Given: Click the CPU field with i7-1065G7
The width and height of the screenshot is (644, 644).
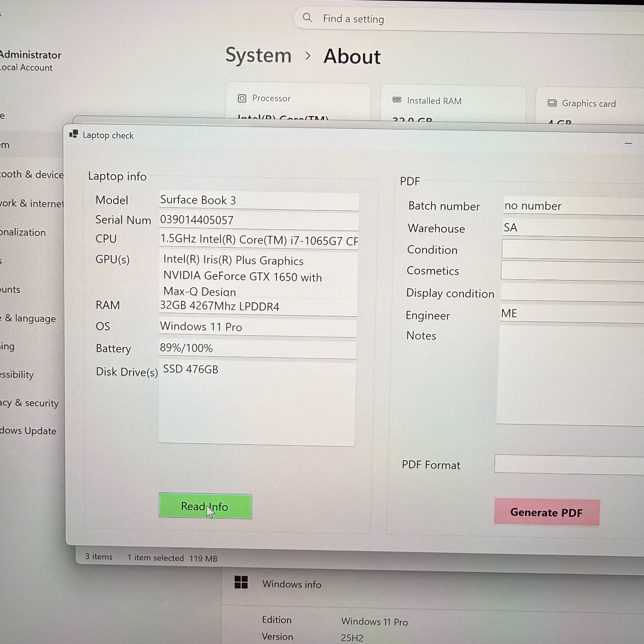Looking at the screenshot, I should [x=259, y=240].
